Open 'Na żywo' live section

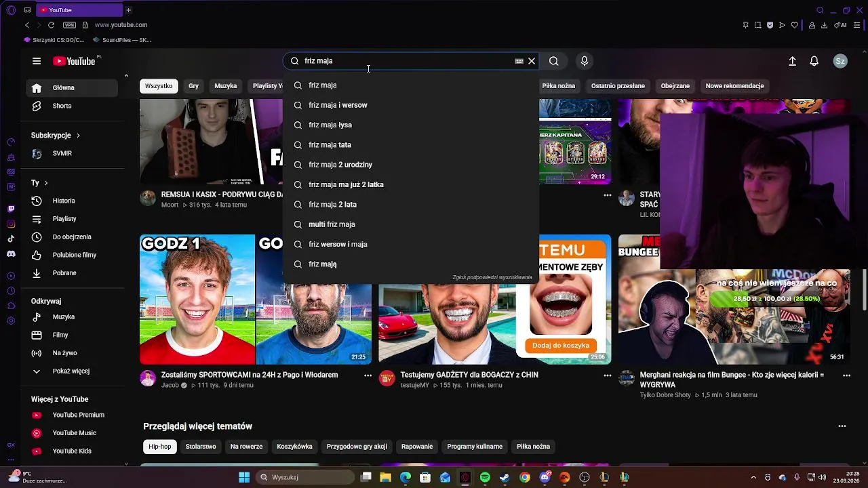pyautogui.click(x=72, y=353)
